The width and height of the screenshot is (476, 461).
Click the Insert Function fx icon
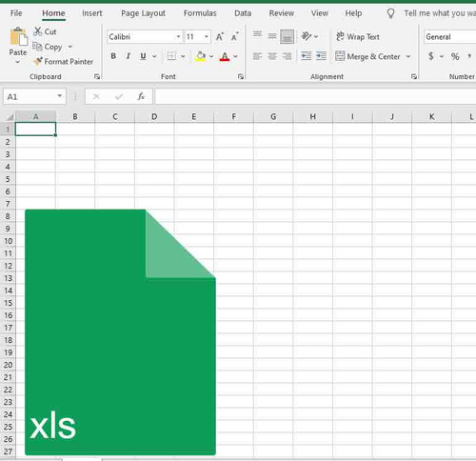tap(141, 96)
